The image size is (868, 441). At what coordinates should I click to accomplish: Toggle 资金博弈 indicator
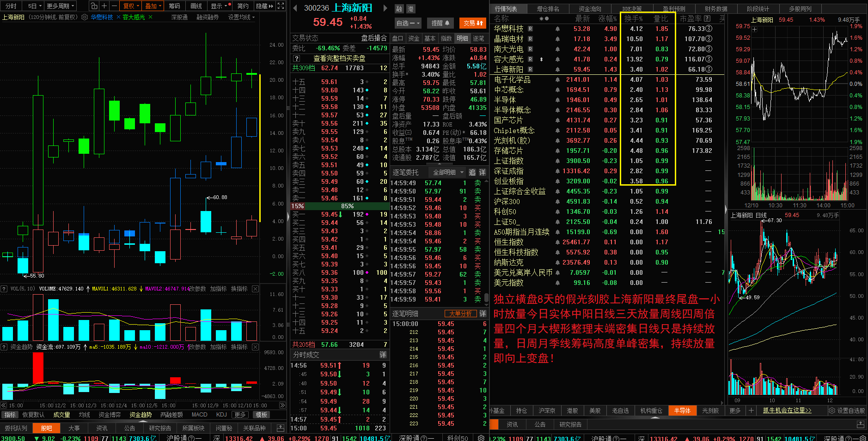(110, 415)
